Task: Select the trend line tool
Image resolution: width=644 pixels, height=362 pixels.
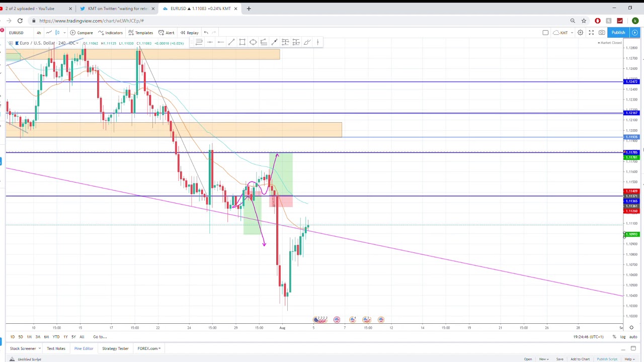Action: 231,42
